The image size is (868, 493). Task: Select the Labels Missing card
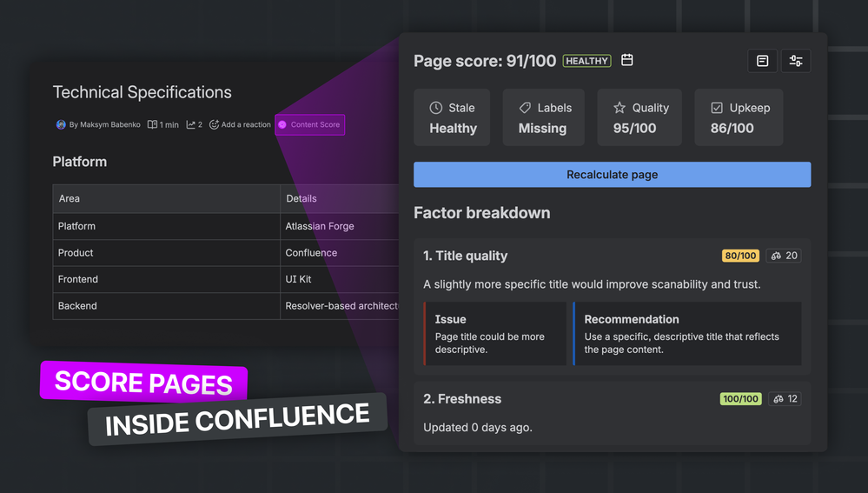[x=544, y=117]
